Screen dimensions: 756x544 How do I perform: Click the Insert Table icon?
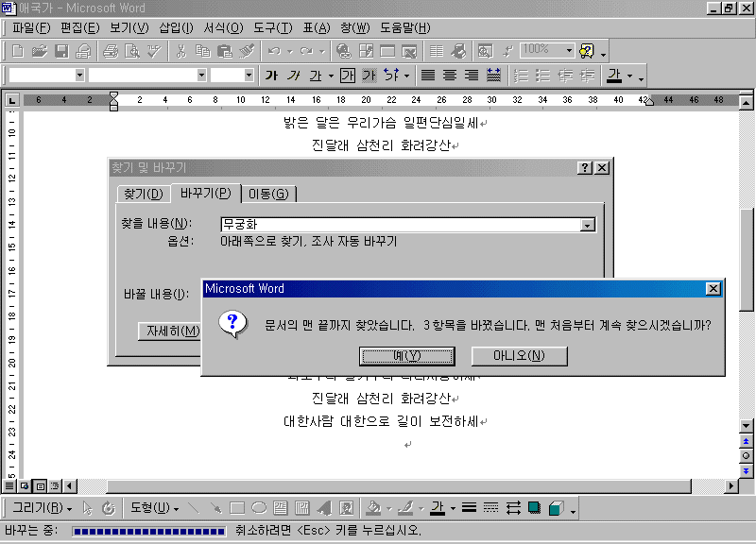point(387,51)
